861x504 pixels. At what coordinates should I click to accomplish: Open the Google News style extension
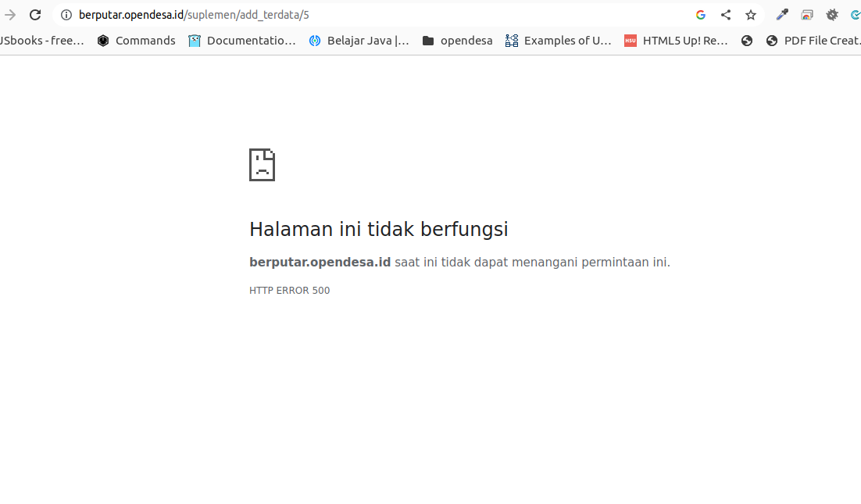click(x=807, y=14)
